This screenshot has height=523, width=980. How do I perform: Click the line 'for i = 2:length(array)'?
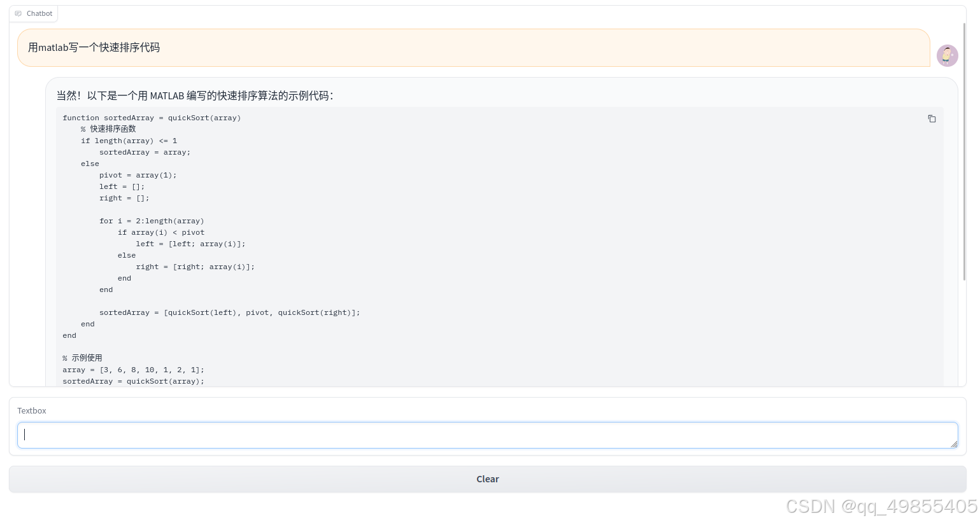(x=152, y=221)
